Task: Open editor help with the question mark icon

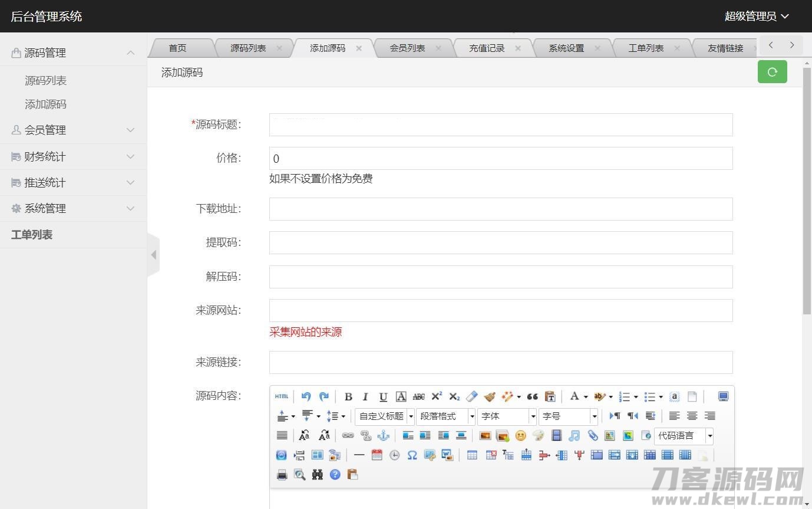Action: pyautogui.click(x=335, y=474)
